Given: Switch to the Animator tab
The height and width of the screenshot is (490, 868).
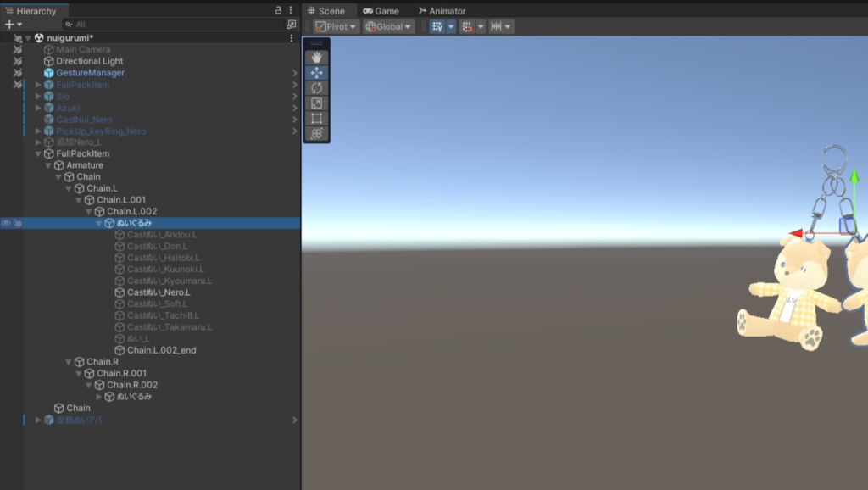Looking at the screenshot, I should (x=442, y=10).
